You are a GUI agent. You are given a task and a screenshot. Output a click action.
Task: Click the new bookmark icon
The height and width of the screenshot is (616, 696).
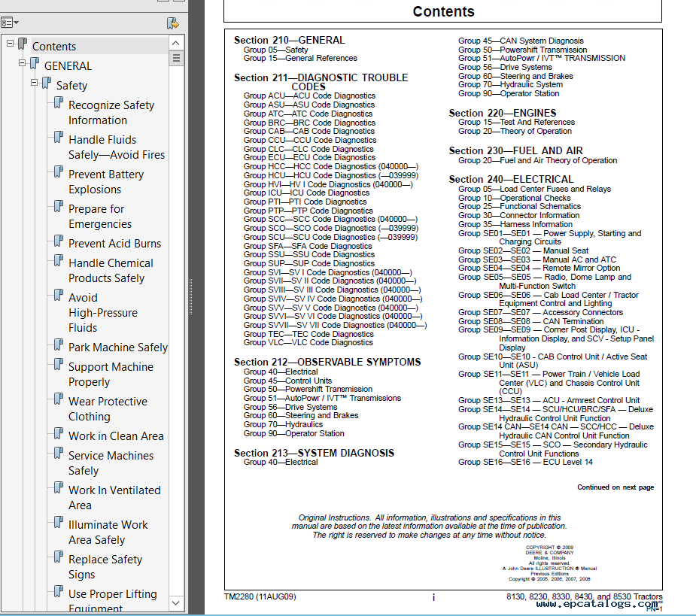pos(172,23)
